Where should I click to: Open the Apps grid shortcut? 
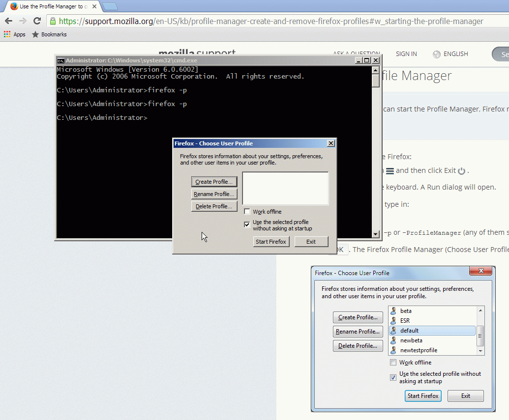coord(15,34)
